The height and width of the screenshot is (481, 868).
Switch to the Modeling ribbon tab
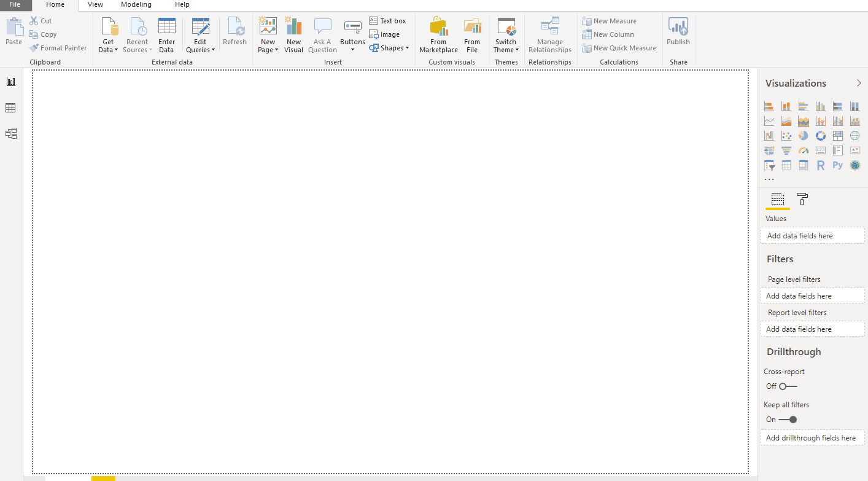tap(136, 5)
